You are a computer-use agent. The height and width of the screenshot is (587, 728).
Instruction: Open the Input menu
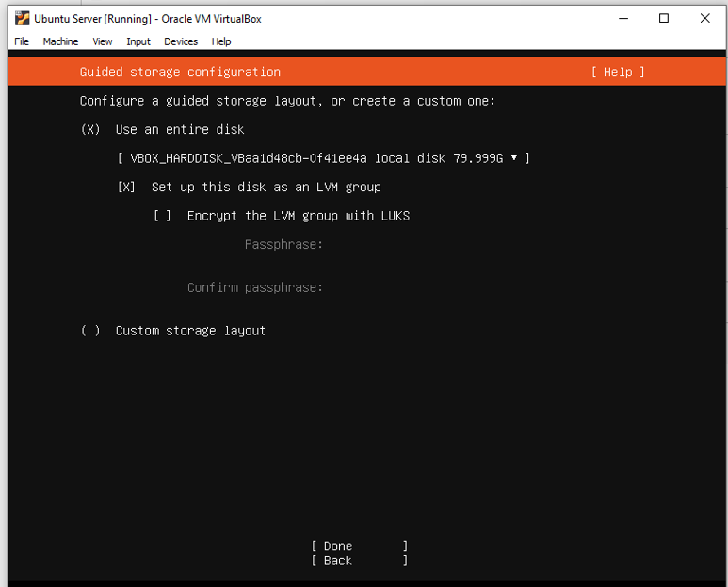click(x=138, y=41)
